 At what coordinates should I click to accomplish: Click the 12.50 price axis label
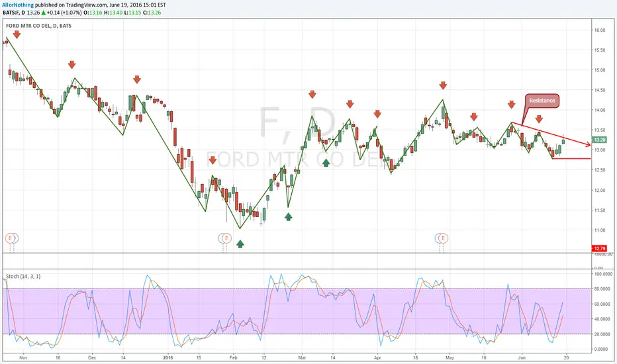coord(600,170)
